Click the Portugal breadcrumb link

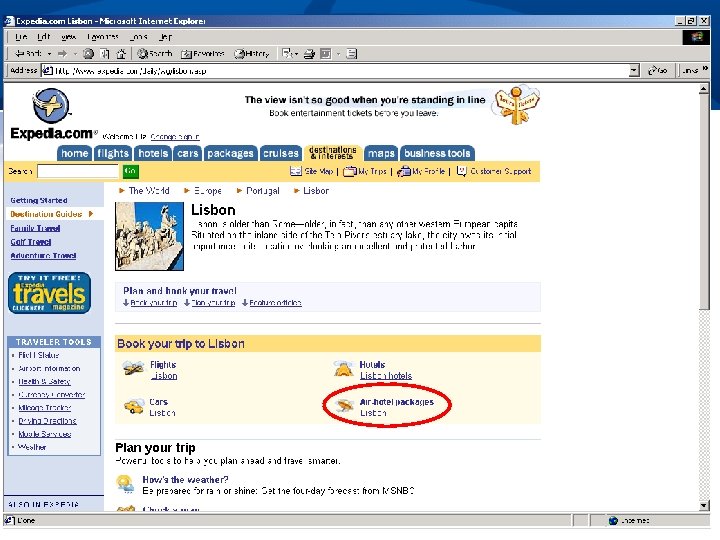pos(263,191)
